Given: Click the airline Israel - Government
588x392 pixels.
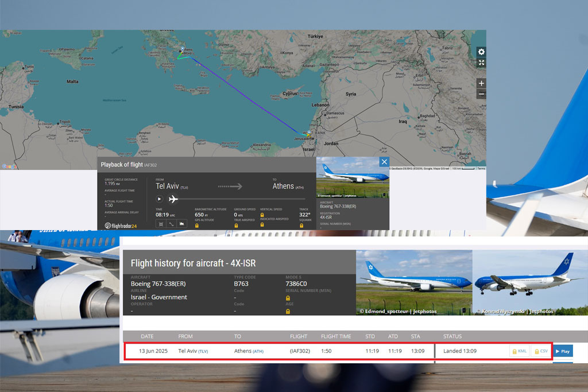Looking at the screenshot, I should tap(158, 297).
